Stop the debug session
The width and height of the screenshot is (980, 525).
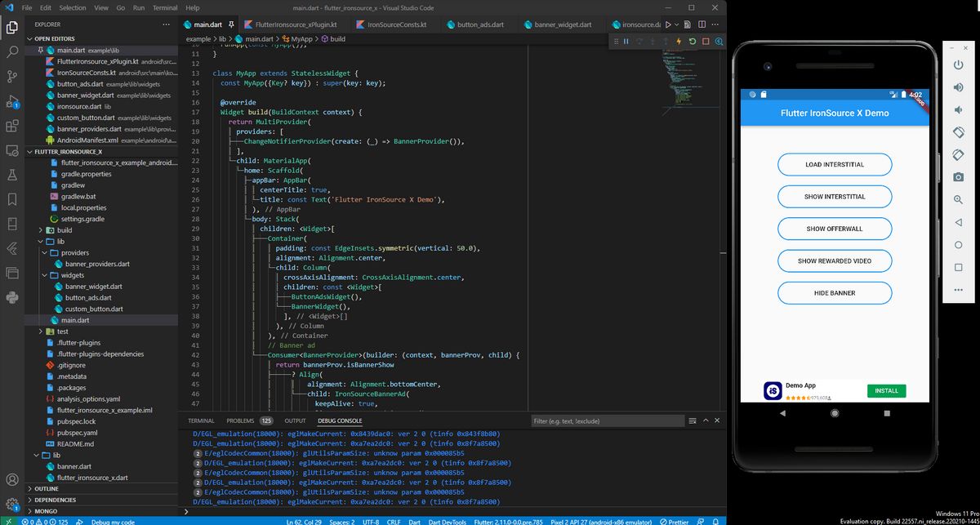point(706,41)
